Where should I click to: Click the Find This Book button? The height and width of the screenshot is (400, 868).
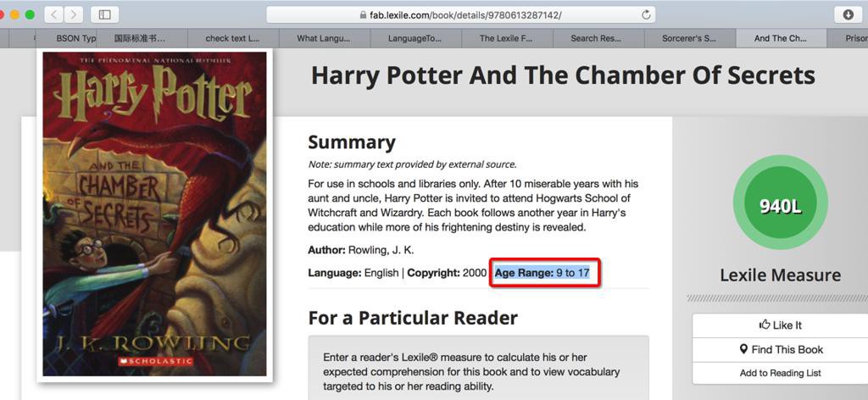point(780,350)
